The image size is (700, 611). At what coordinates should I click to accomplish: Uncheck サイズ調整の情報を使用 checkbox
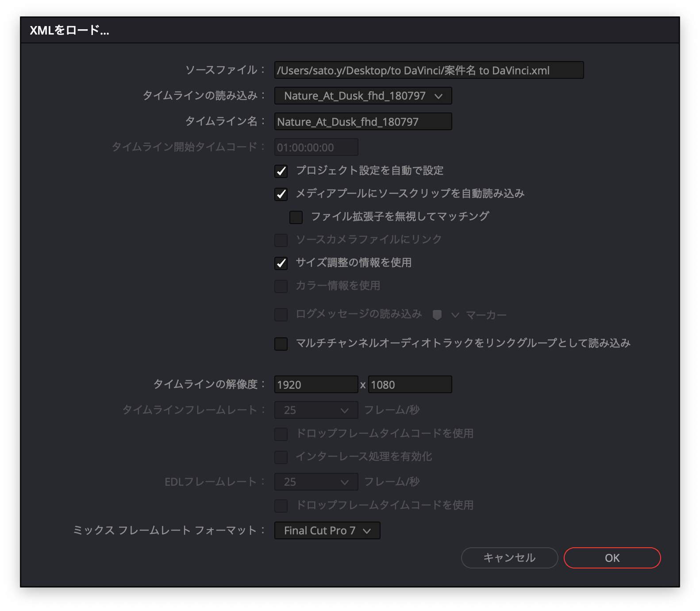(281, 263)
